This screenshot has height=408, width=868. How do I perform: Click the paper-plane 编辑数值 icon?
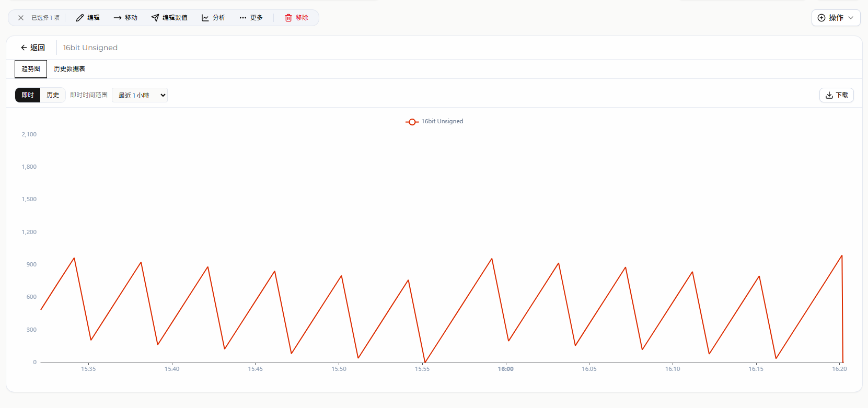[155, 18]
